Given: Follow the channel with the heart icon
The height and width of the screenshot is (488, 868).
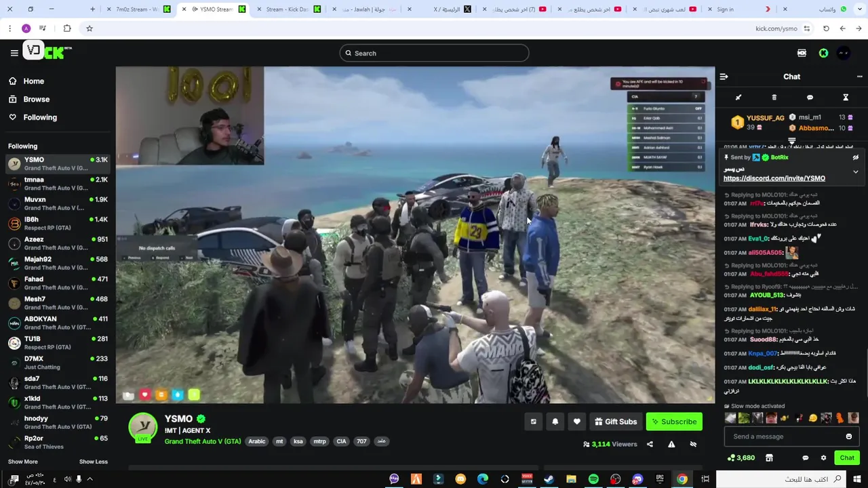Looking at the screenshot, I should [576, 422].
